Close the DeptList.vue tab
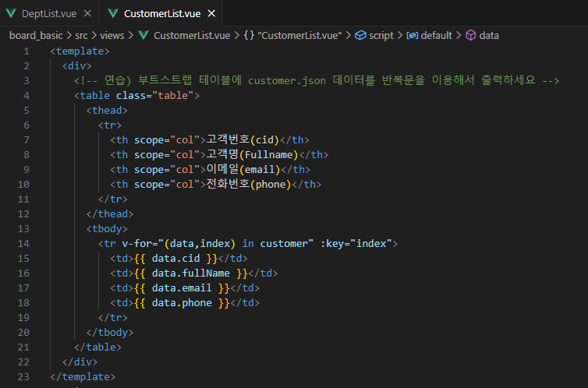588x388 pixels. click(x=87, y=13)
